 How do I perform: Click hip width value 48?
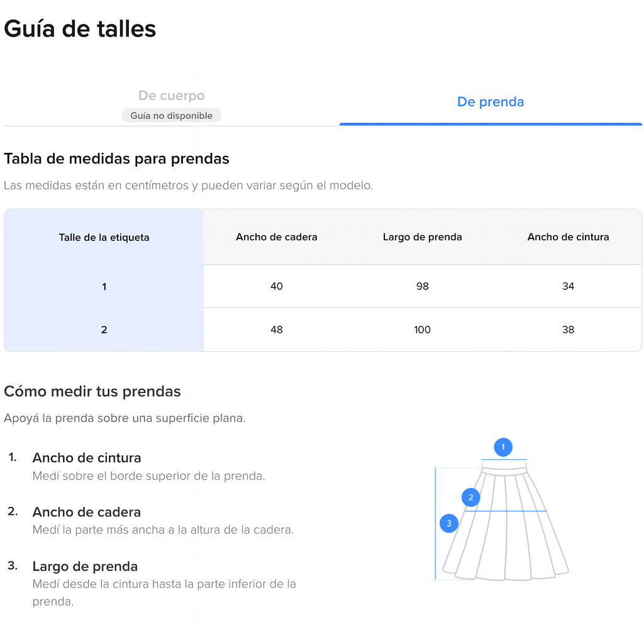pos(277,330)
